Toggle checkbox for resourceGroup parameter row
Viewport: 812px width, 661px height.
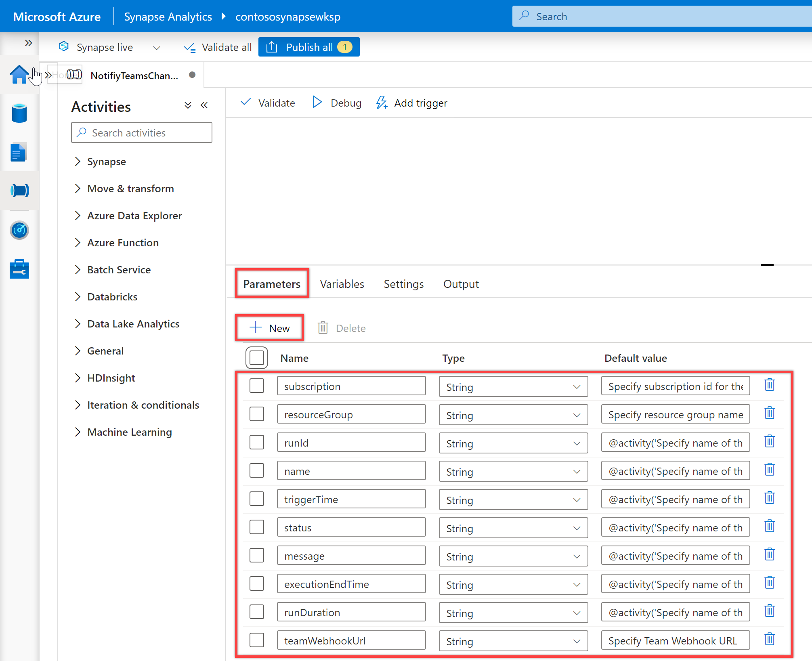(257, 413)
